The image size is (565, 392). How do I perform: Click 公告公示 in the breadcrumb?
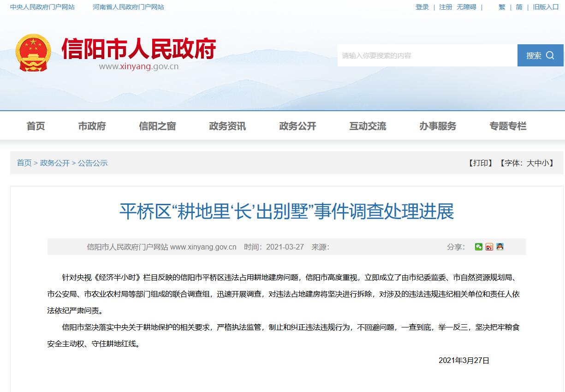(93, 163)
